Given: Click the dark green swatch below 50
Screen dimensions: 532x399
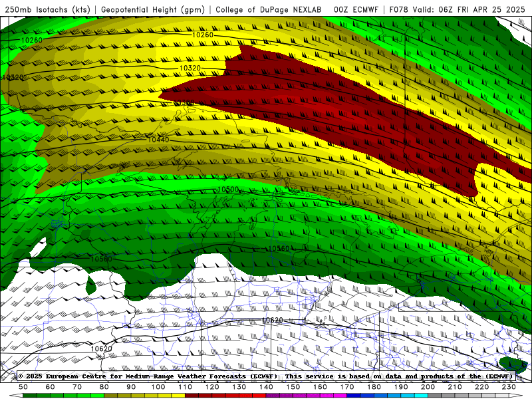Looking at the screenshot, I should click(x=30, y=396).
